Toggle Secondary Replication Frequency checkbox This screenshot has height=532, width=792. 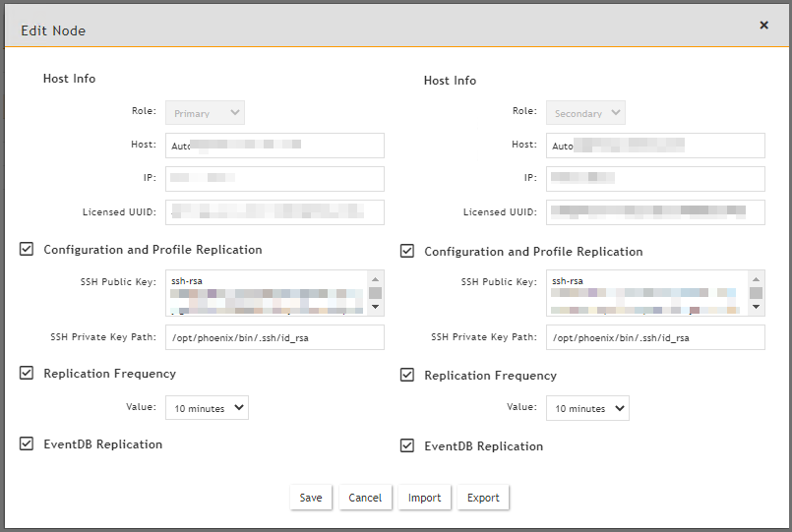[x=407, y=375]
